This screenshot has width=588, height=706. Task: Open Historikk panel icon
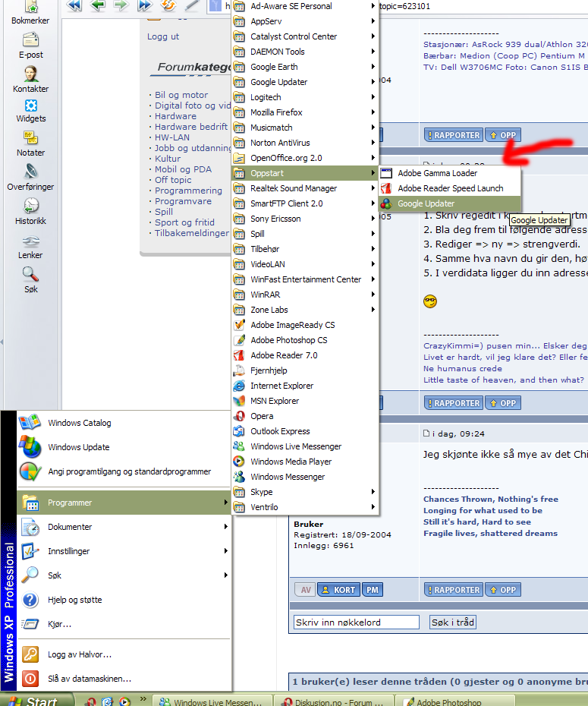coord(30,206)
